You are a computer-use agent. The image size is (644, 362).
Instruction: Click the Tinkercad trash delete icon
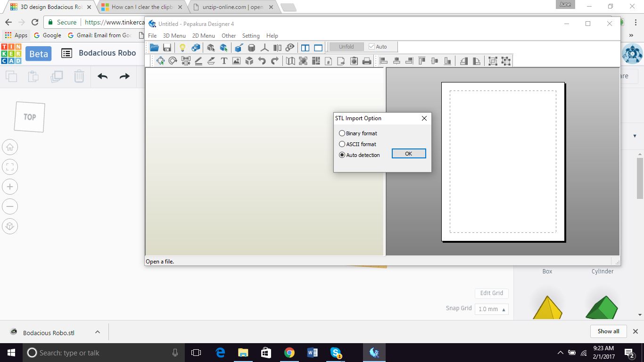click(79, 76)
